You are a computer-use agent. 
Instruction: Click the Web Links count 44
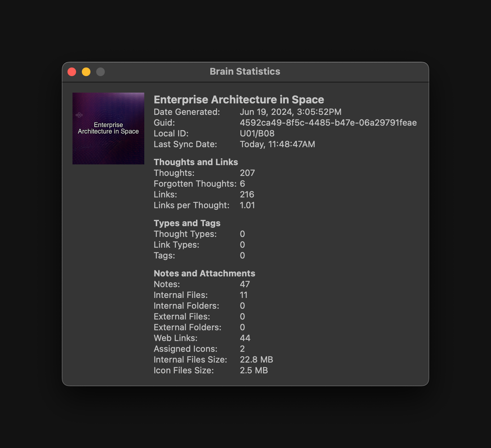(245, 338)
